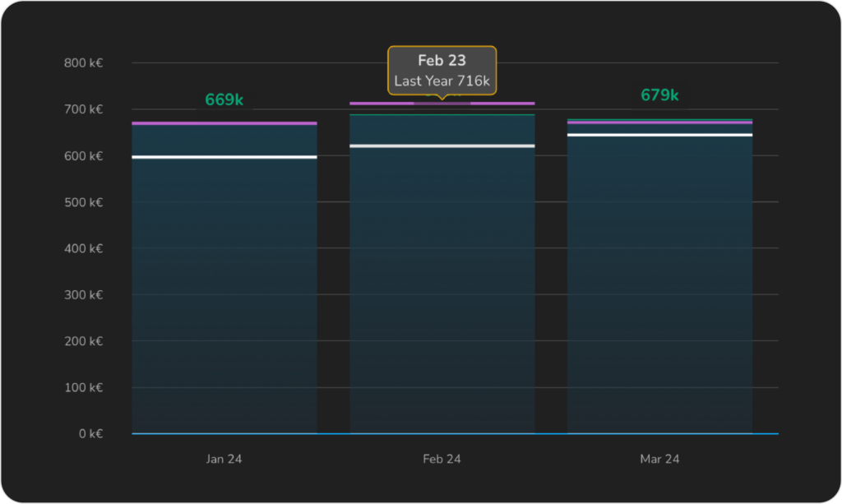Select the magenta marker on the Jan 24 bar
Screen dimensions: 842x504
click(224, 122)
